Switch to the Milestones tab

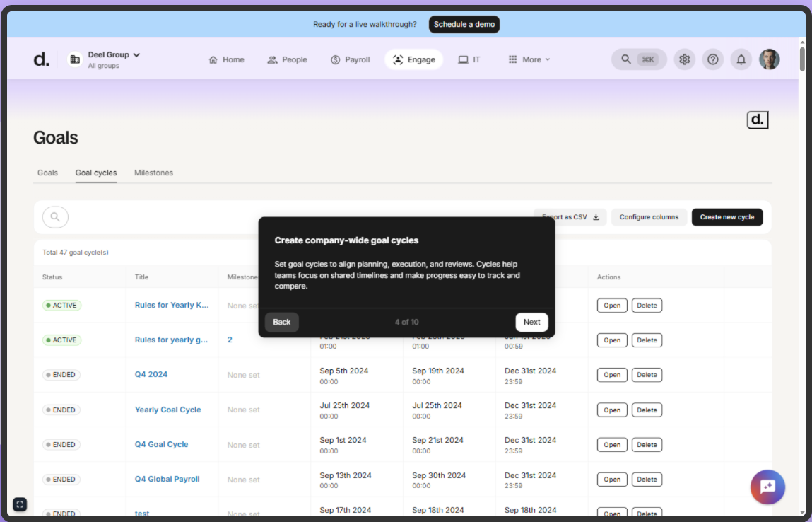pos(153,173)
